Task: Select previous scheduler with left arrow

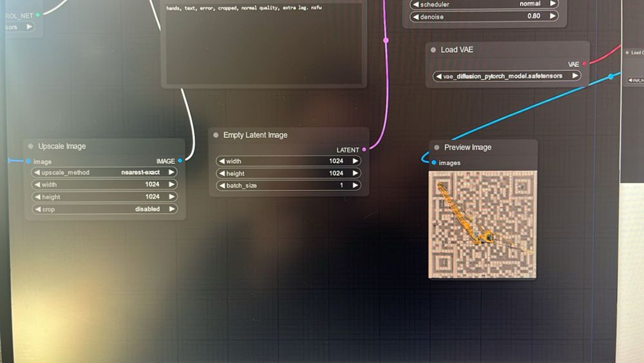Action: [x=415, y=5]
